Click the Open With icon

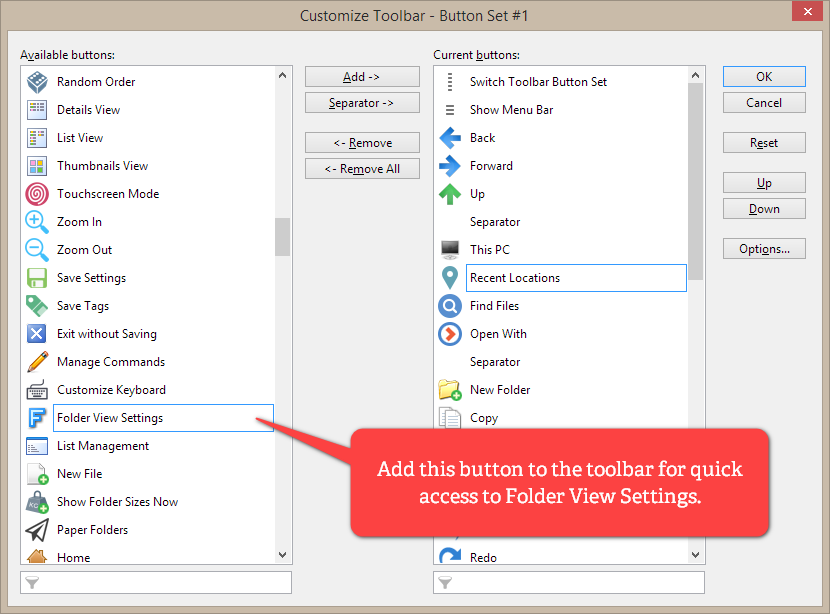pos(450,334)
